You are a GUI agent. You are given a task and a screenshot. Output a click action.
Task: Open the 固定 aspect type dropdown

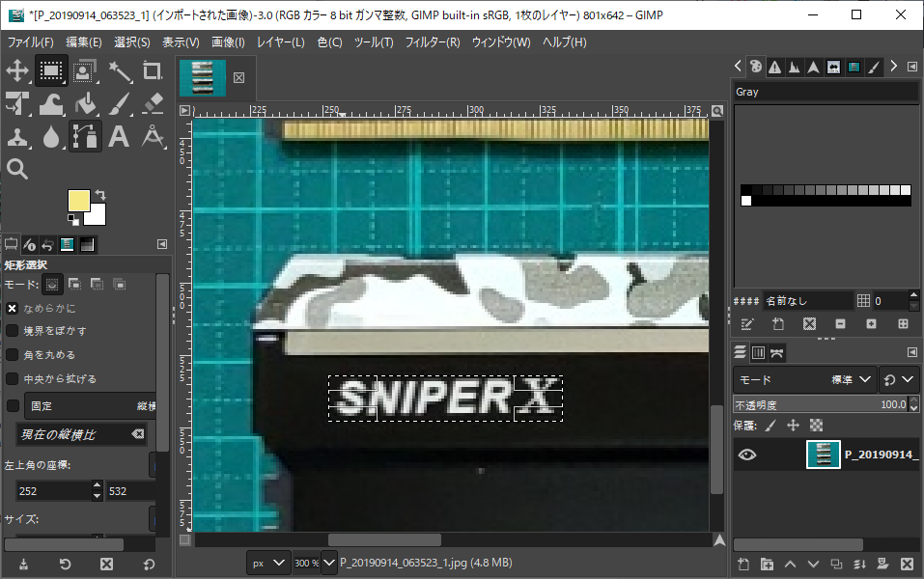[x=92, y=406]
